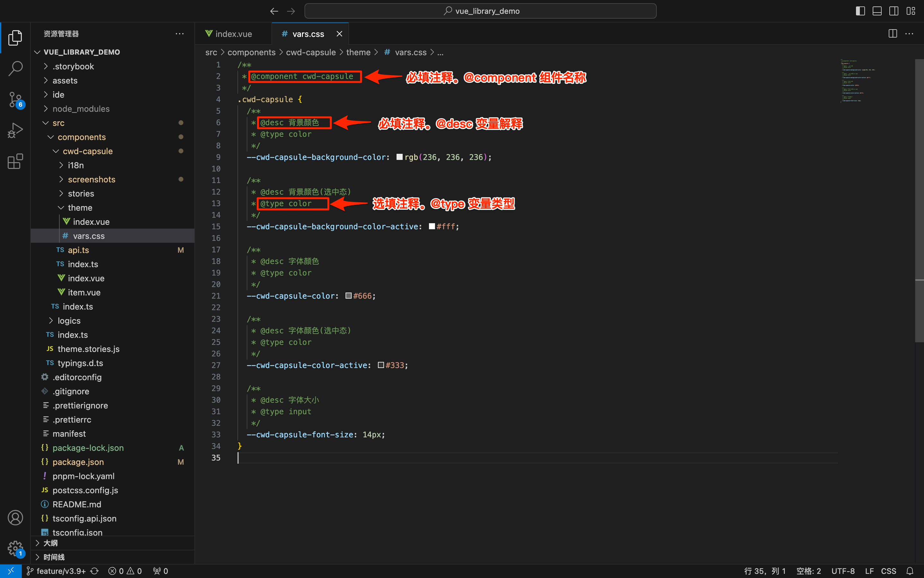The width and height of the screenshot is (924, 578).
Task: Click the #fff color swatch
Action: pos(432,226)
